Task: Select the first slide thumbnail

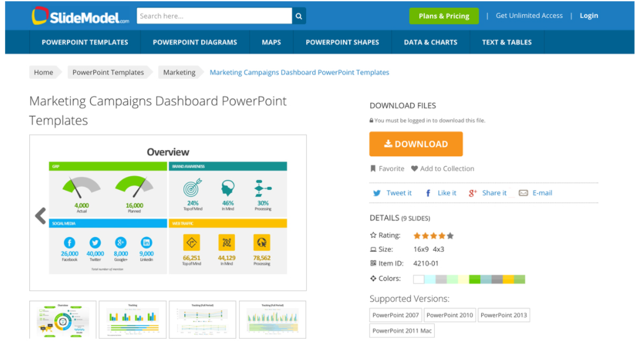Action: pyautogui.click(x=63, y=319)
